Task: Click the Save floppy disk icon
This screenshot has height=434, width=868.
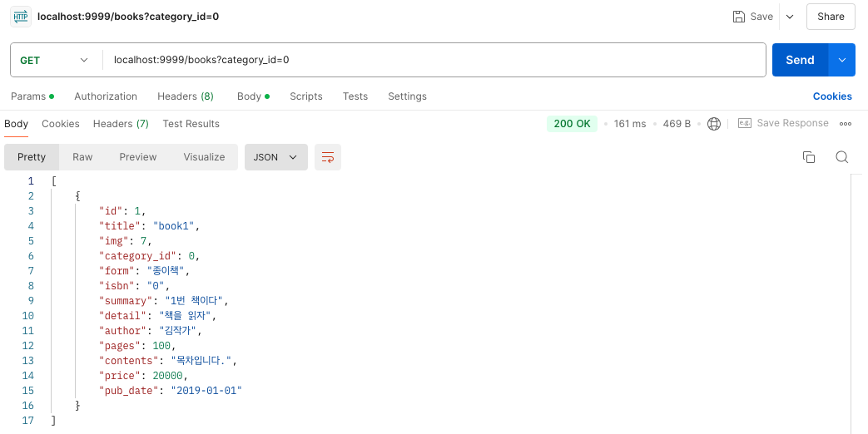Action: tap(738, 17)
